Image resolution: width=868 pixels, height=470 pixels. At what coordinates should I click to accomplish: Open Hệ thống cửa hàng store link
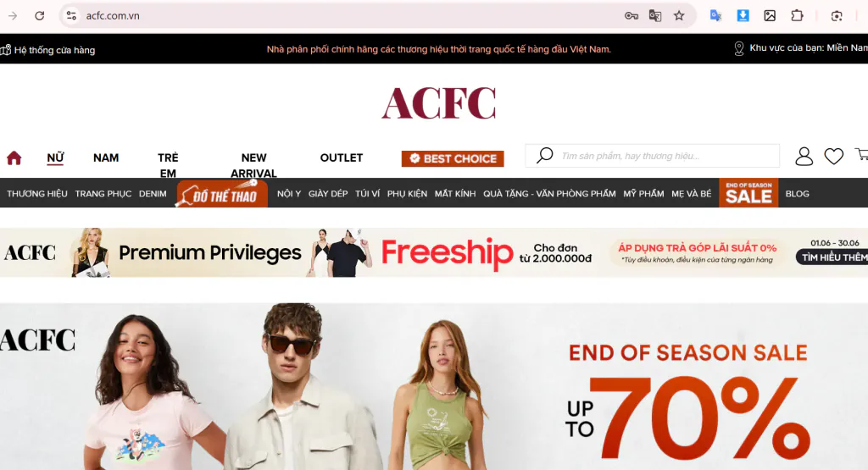point(47,50)
